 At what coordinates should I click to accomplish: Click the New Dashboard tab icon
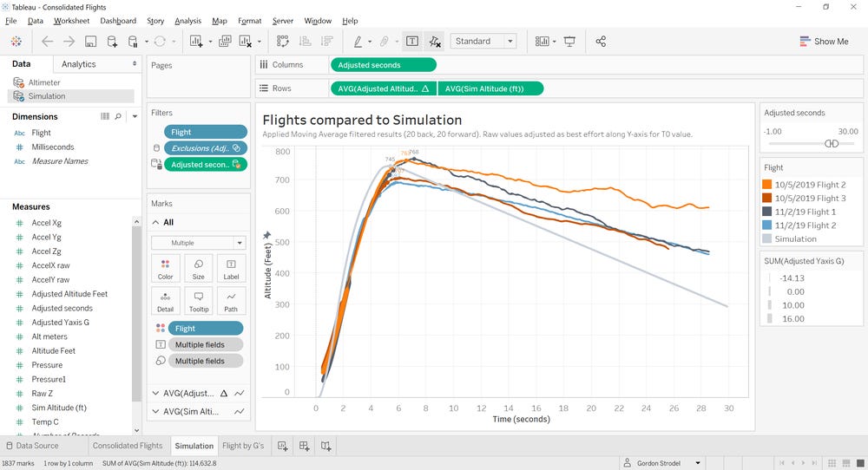304,446
